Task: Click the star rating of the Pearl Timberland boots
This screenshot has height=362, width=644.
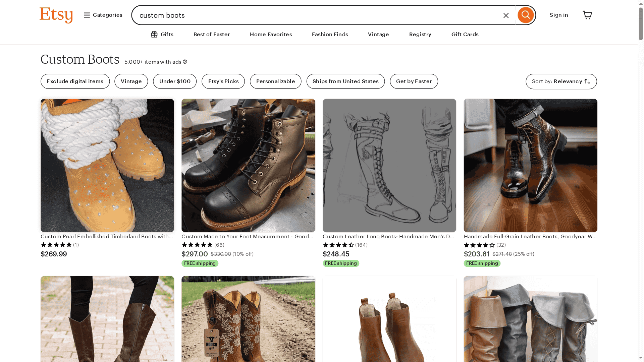Action: point(56,245)
